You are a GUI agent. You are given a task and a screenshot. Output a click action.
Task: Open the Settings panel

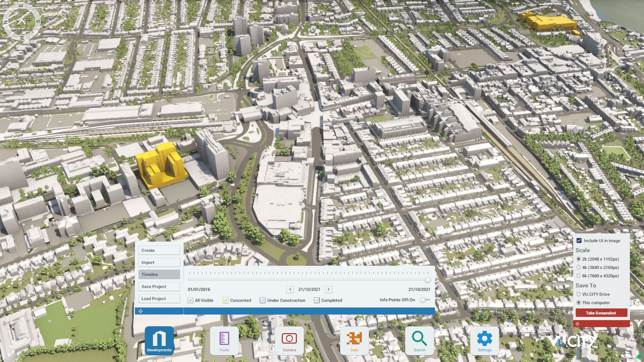pyautogui.click(x=484, y=340)
